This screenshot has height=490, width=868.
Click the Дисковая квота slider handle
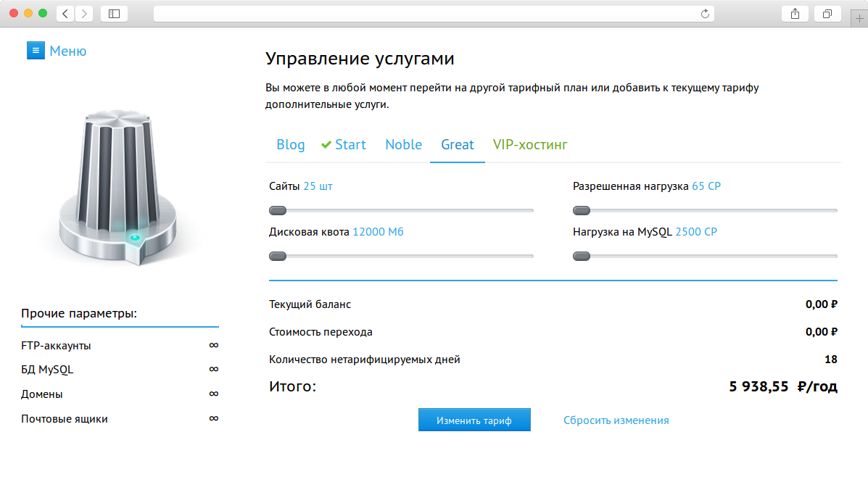click(x=278, y=257)
